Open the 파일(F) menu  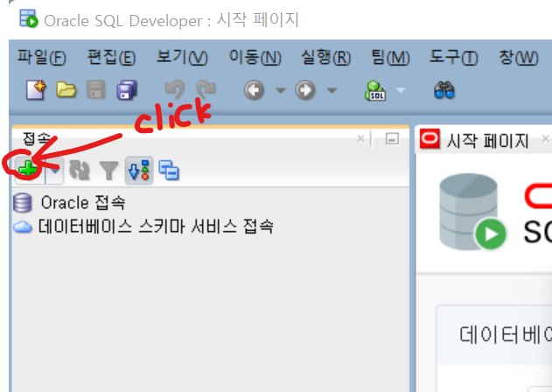(41, 57)
